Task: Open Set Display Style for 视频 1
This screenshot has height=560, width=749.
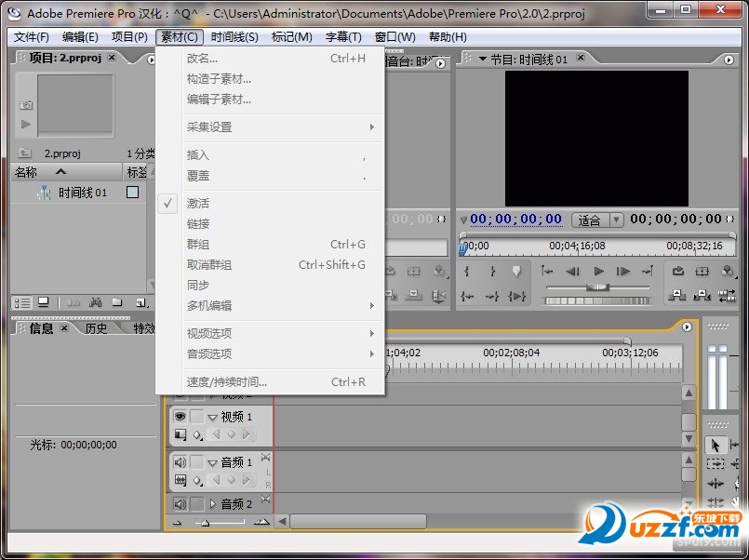Action: coord(181,434)
